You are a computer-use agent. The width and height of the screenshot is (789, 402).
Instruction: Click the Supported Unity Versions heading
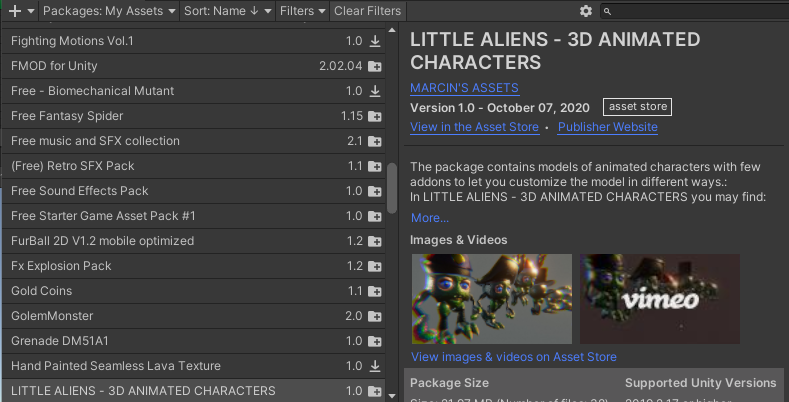point(700,383)
